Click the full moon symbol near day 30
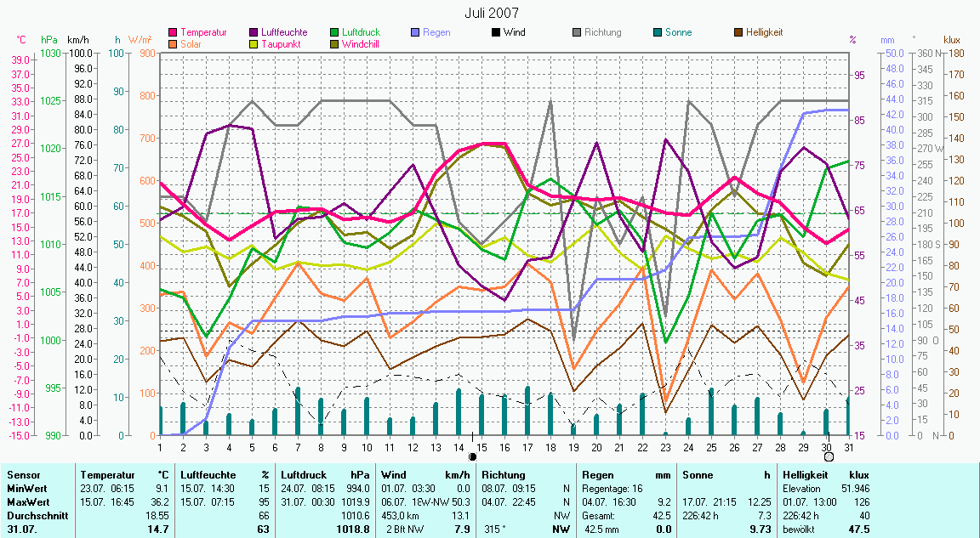This screenshot has width=980, height=538. (829, 457)
